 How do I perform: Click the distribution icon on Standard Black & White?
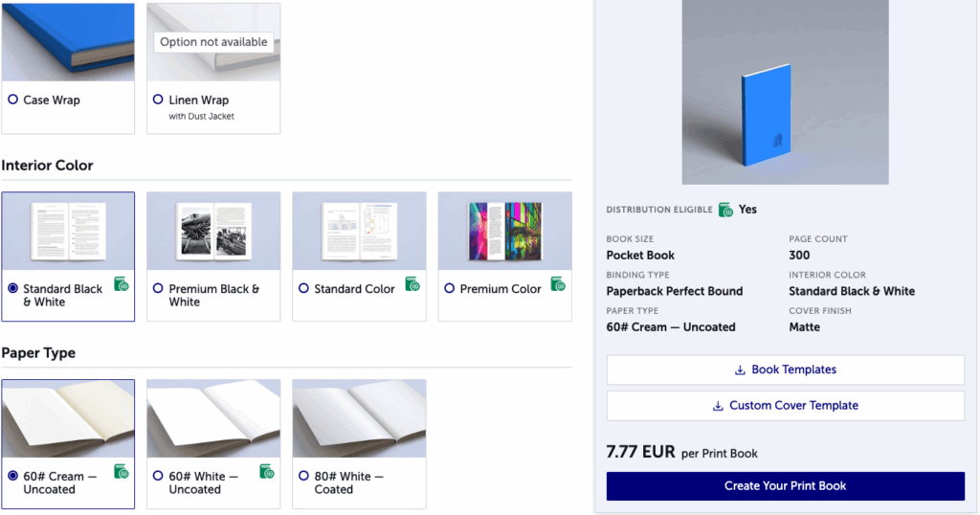coord(122,284)
